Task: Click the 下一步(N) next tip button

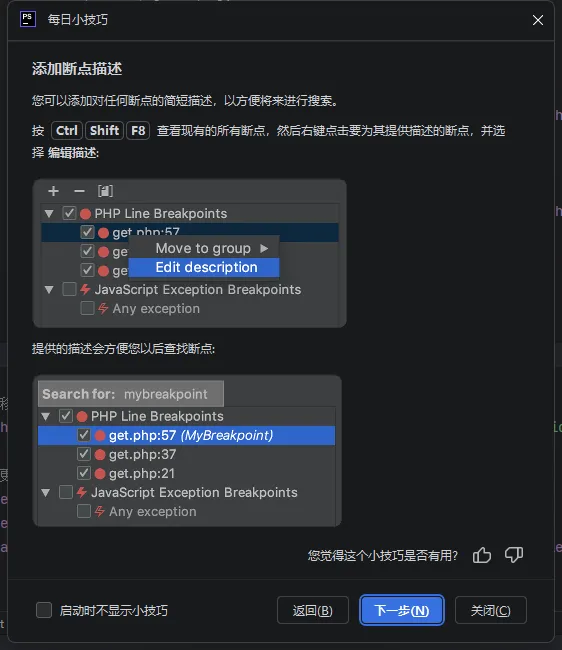Action: click(402, 610)
